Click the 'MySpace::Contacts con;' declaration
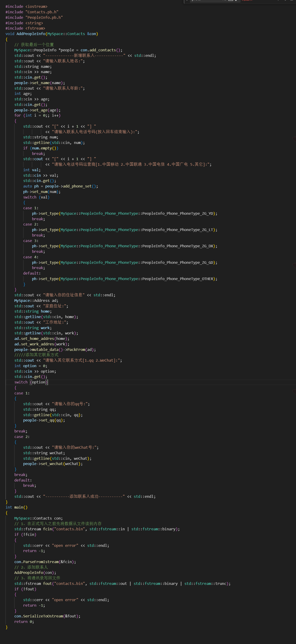296x644 pixels. (39, 518)
